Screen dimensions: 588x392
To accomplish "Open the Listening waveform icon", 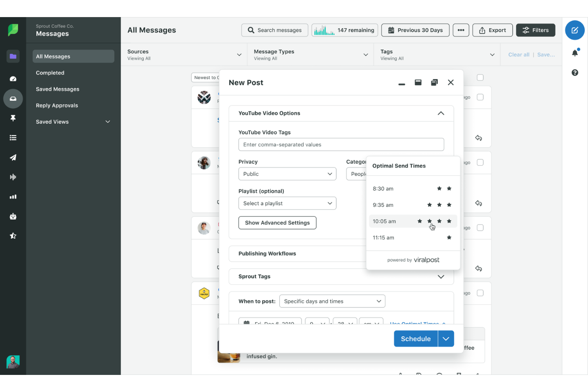I will click(x=13, y=177).
